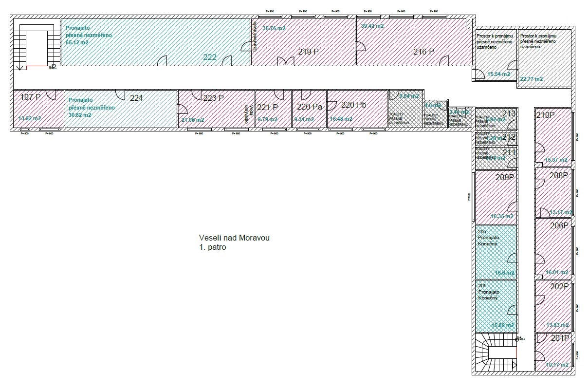Click the 22.77 m2 area label

(532, 79)
